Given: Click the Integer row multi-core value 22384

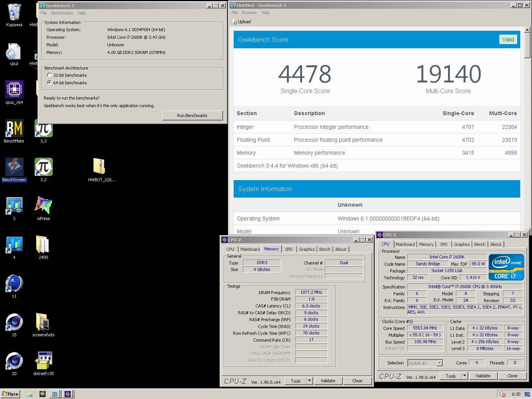Looking at the screenshot, I should tap(509, 127).
